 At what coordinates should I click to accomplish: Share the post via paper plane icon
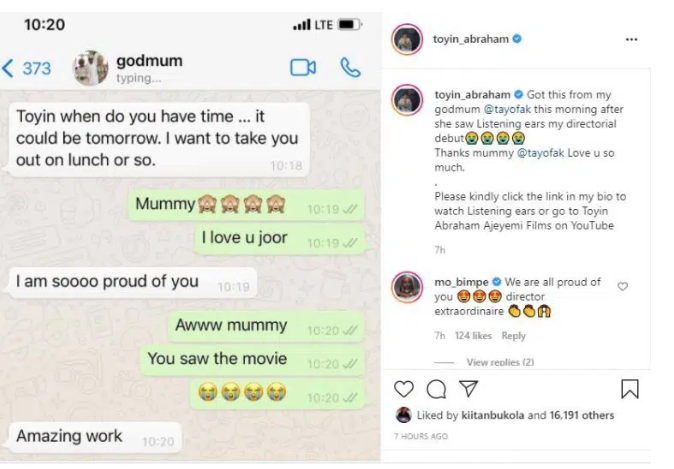(468, 388)
